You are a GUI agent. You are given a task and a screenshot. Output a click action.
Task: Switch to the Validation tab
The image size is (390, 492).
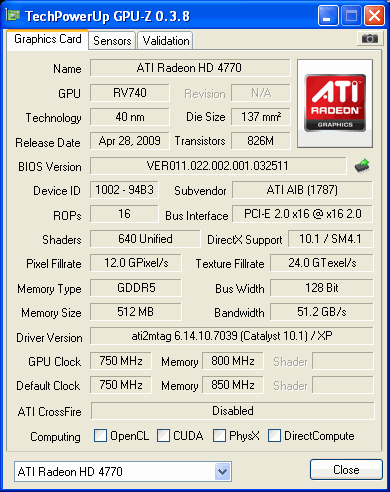click(x=166, y=41)
